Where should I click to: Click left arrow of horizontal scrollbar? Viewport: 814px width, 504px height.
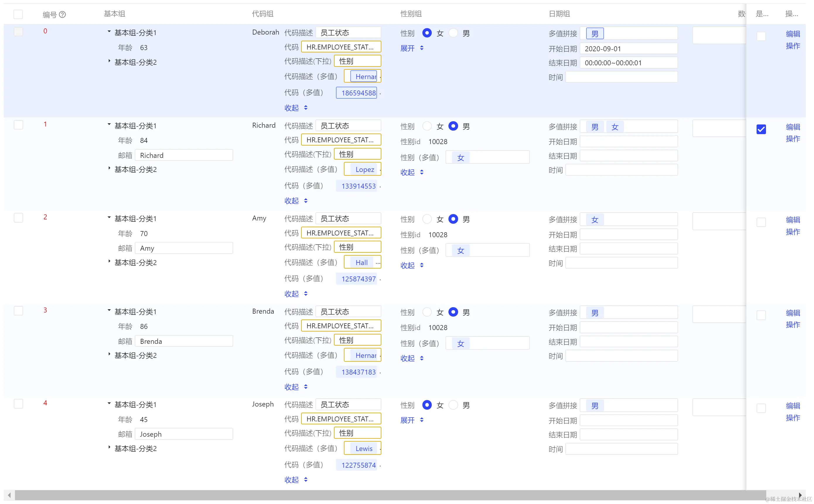point(9,495)
